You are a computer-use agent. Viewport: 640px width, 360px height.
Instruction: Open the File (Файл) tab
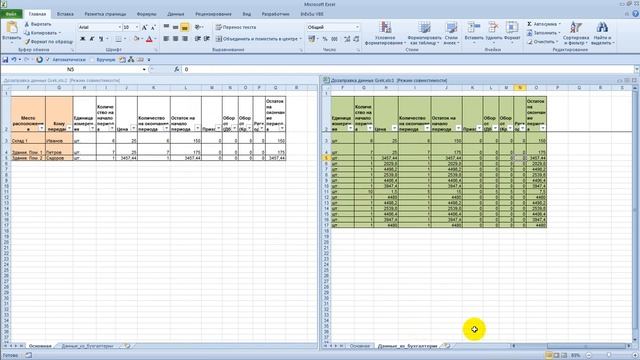(11, 14)
